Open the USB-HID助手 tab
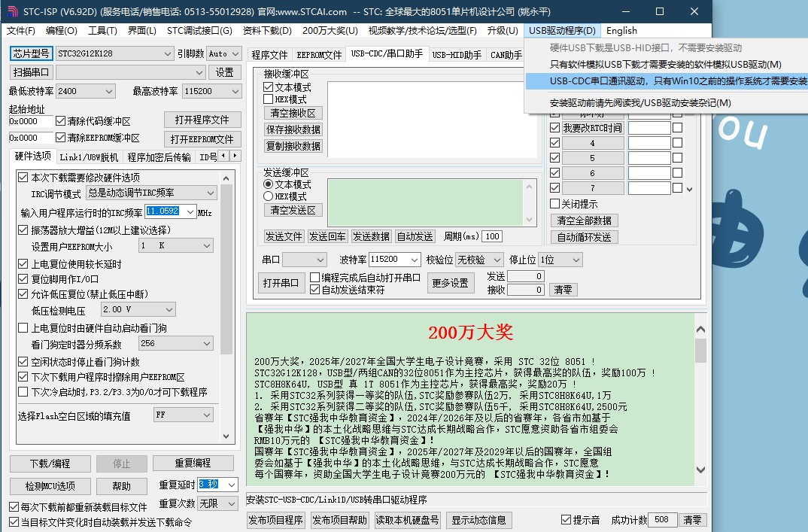Image resolution: width=808 pixels, height=532 pixels. 457,55
